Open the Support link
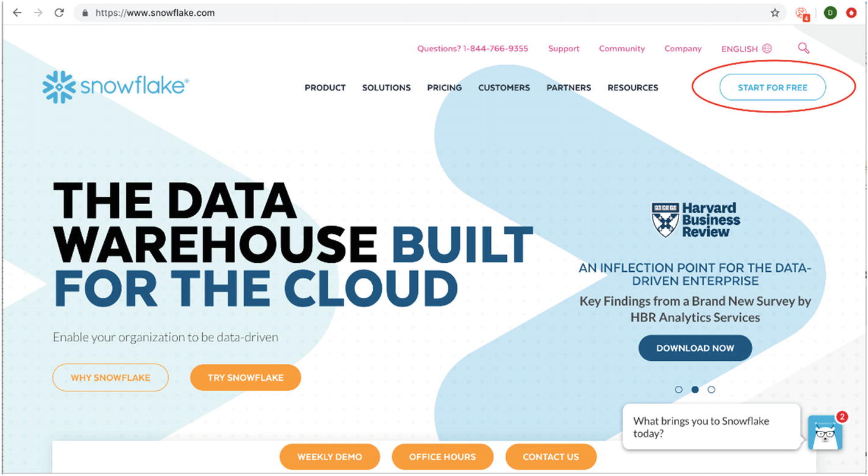Viewport: 868px width, 476px height. pos(563,49)
